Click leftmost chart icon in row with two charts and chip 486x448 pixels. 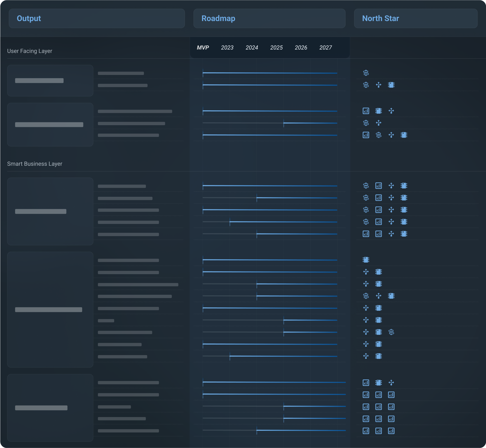pyautogui.click(x=366, y=234)
